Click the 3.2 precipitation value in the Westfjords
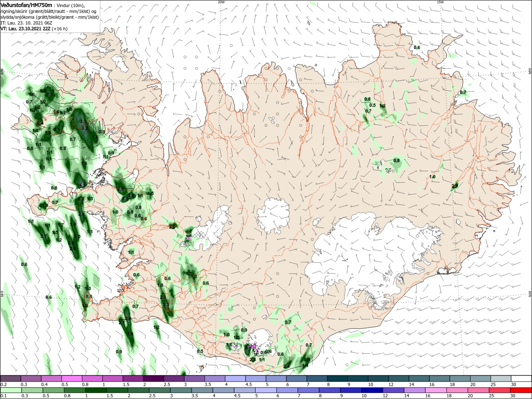Screen dimensions: 532x399 click(85, 128)
